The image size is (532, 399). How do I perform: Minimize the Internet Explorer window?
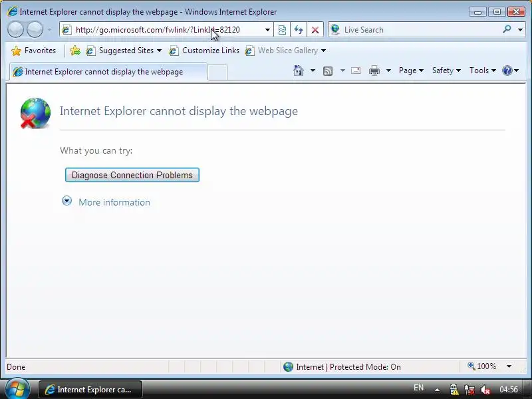click(x=477, y=12)
